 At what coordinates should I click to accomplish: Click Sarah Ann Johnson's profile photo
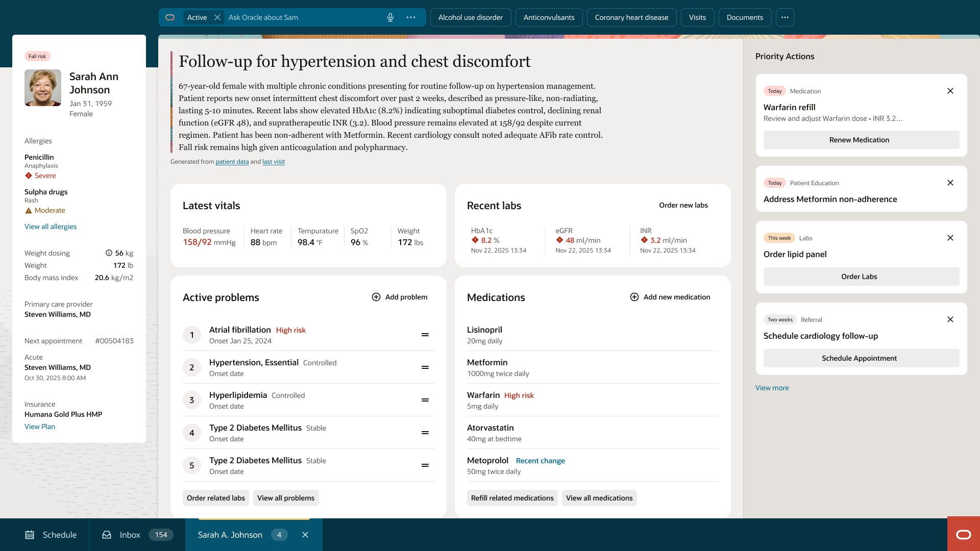pyautogui.click(x=43, y=88)
